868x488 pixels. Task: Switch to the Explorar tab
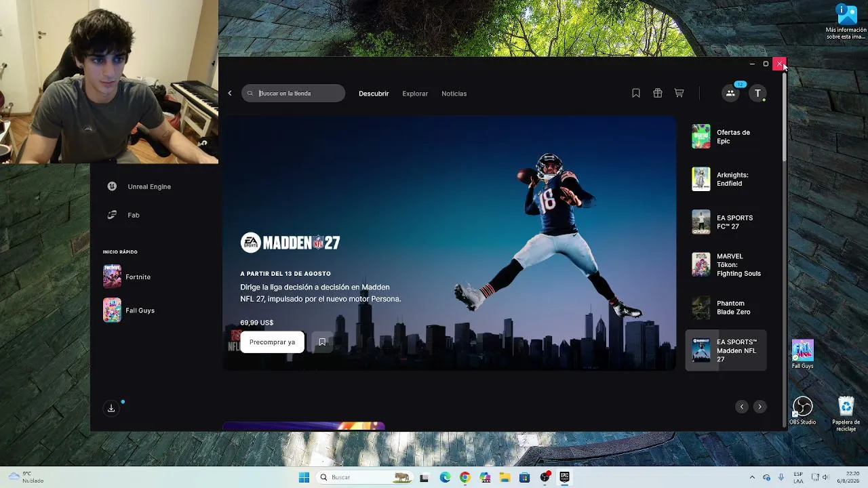coord(415,94)
